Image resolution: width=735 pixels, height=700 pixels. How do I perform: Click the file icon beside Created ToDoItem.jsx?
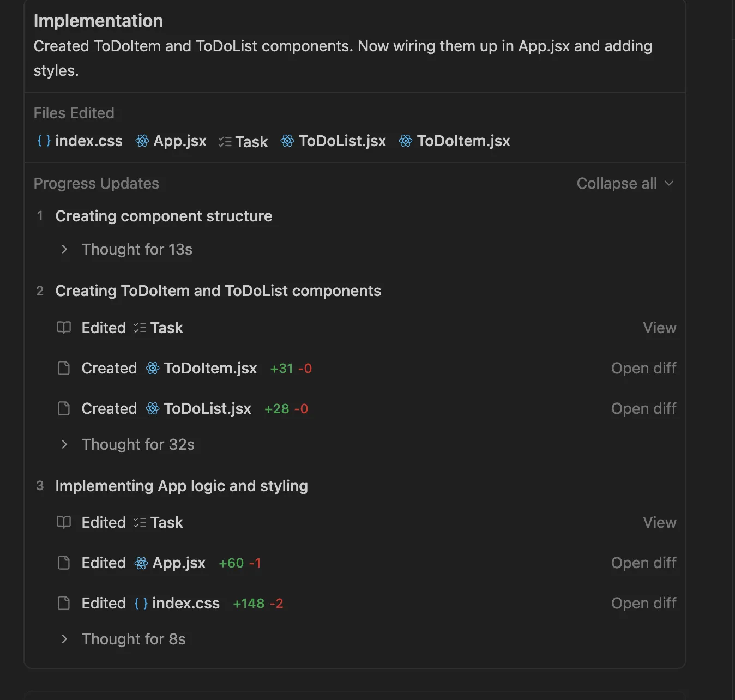coord(64,368)
